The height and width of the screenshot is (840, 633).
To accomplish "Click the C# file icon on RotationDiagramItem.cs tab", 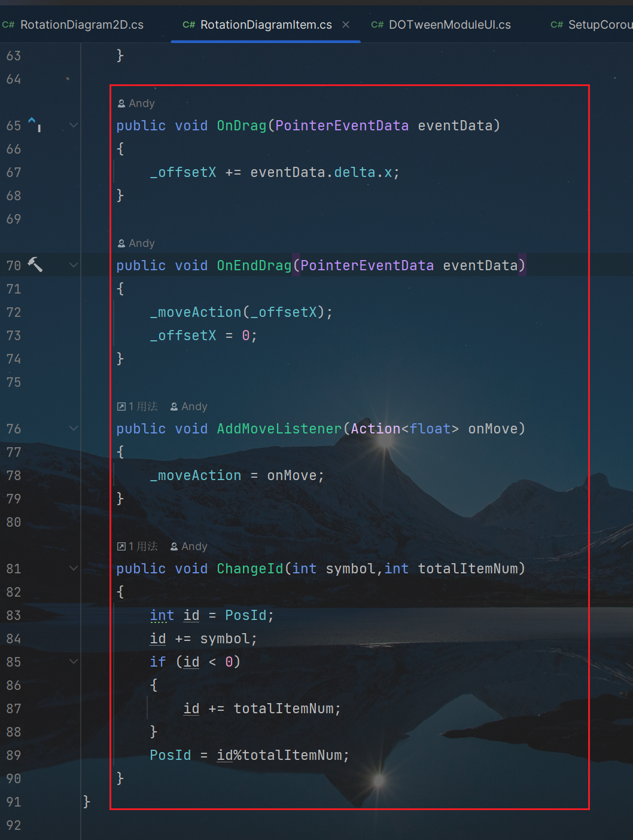I will (189, 25).
